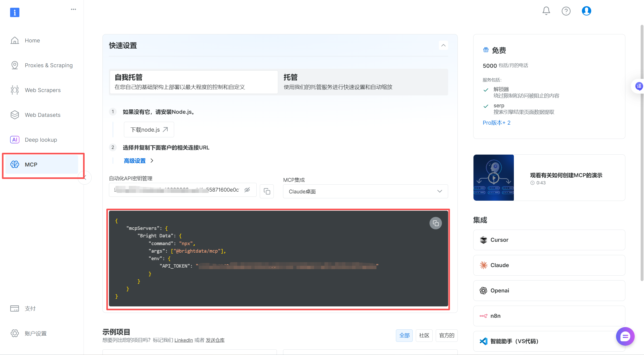Open the Claude integration
Image resolution: width=644 pixels, height=355 pixels.
[x=549, y=265]
